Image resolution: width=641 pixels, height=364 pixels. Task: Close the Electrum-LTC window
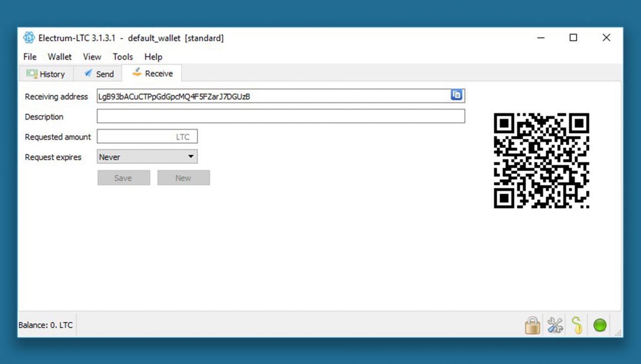tap(606, 38)
